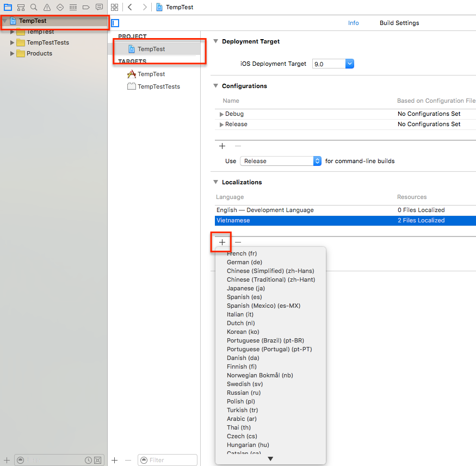Switch to the Build Settings tab
476x466 pixels.
coord(399,23)
